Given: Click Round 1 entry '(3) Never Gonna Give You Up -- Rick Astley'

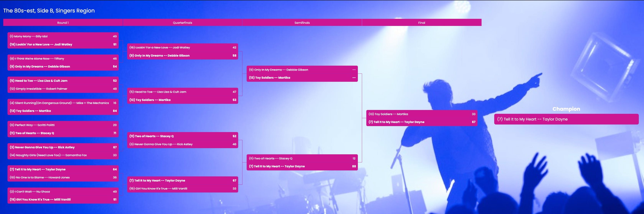Looking at the screenshot, I should click(63, 147).
